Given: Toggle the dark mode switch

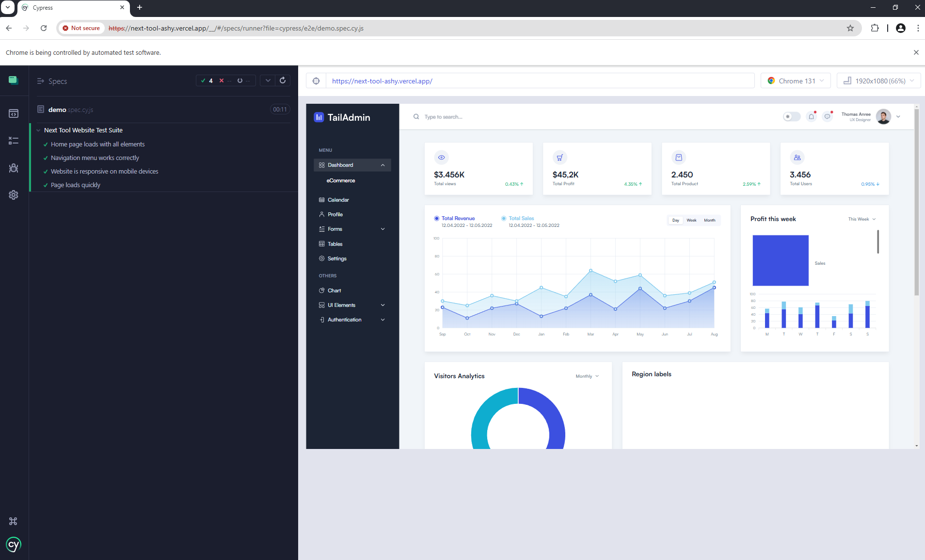Looking at the screenshot, I should [791, 117].
